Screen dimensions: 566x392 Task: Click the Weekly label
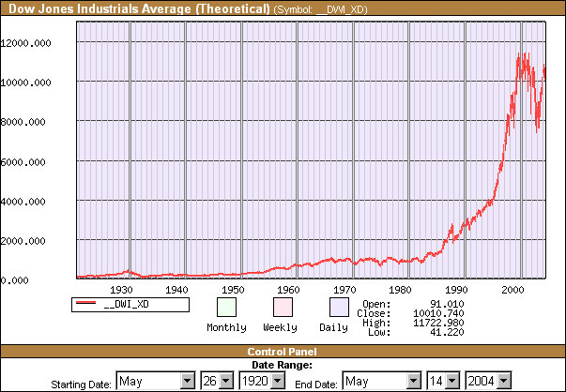[x=280, y=327]
